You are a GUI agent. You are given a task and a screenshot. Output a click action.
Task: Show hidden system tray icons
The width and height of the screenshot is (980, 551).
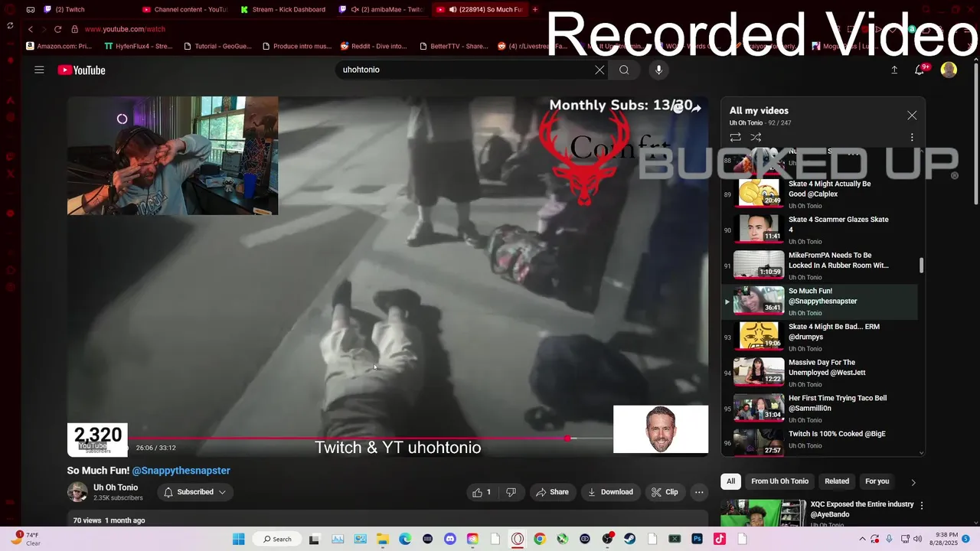pos(862,539)
